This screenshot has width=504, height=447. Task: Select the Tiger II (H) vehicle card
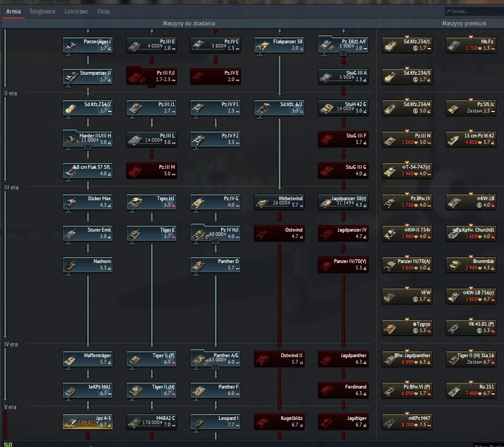(x=152, y=390)
